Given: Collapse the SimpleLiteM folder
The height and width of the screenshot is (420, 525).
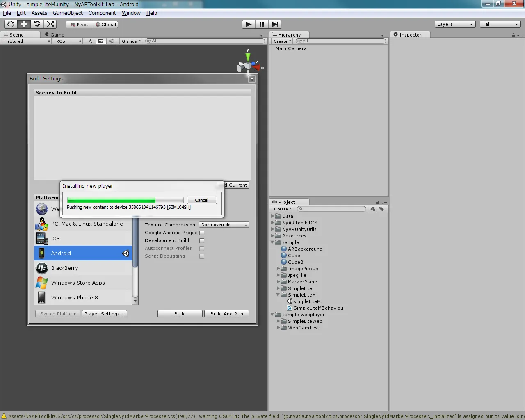Looking at the screenshot, I should click(x=278, y=295).
